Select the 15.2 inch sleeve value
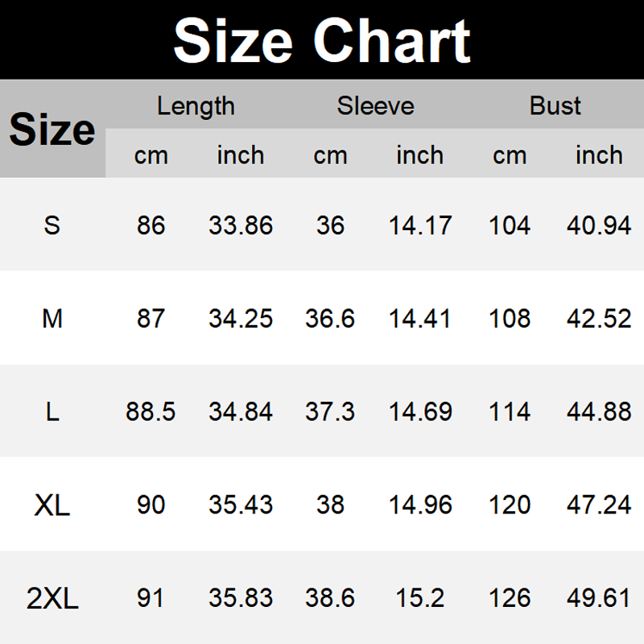Viewport: 644px width, 644px height. 420,599
